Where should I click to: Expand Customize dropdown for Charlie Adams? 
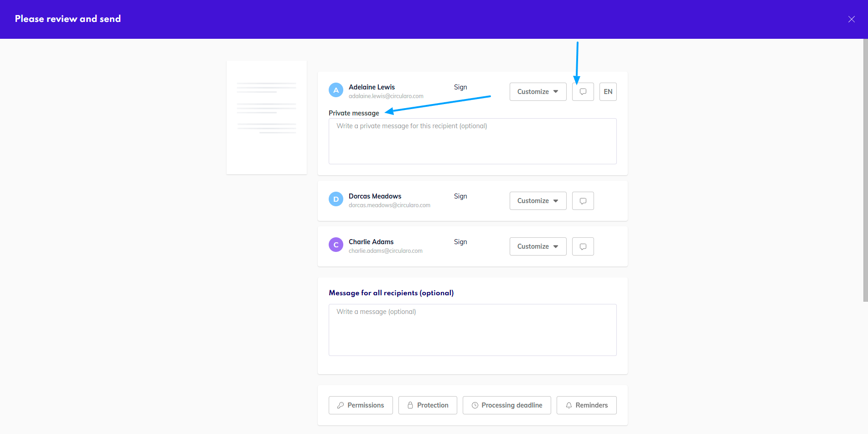pos(537,246)
